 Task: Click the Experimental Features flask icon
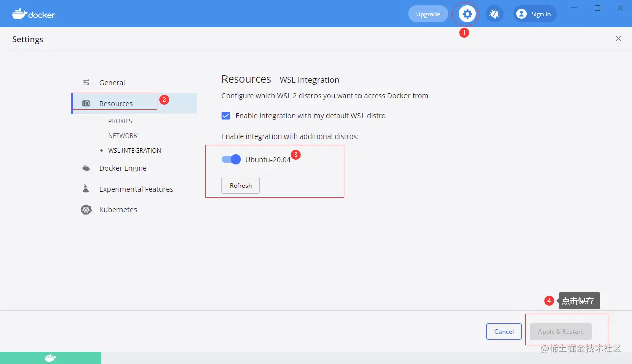[86, 189]
